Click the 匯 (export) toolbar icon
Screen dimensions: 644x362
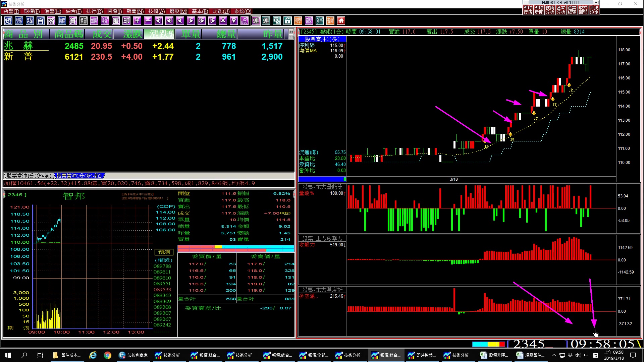116,21
